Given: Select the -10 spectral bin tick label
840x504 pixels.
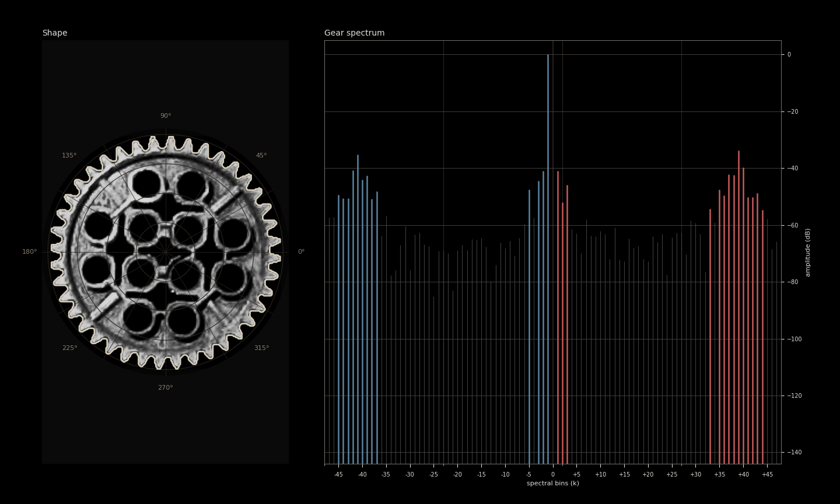Looking at the screenshot, I should [x=505, y=475].
